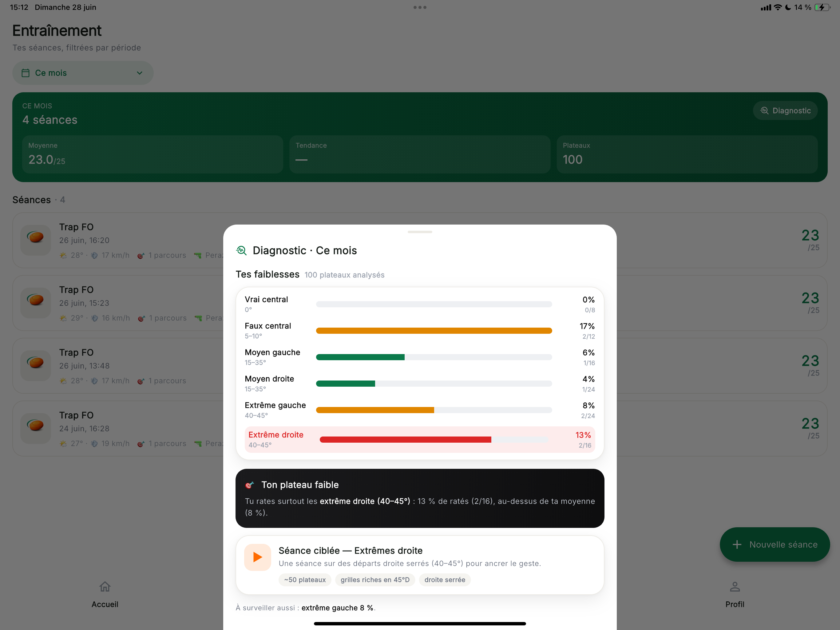Click the Wi-Fi icon in status bar
This screenshot has height=630, width=840.
click(778, 7)
